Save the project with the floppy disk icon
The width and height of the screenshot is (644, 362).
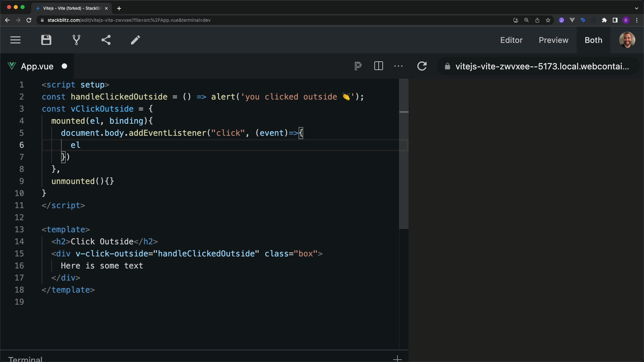(46, 40)
